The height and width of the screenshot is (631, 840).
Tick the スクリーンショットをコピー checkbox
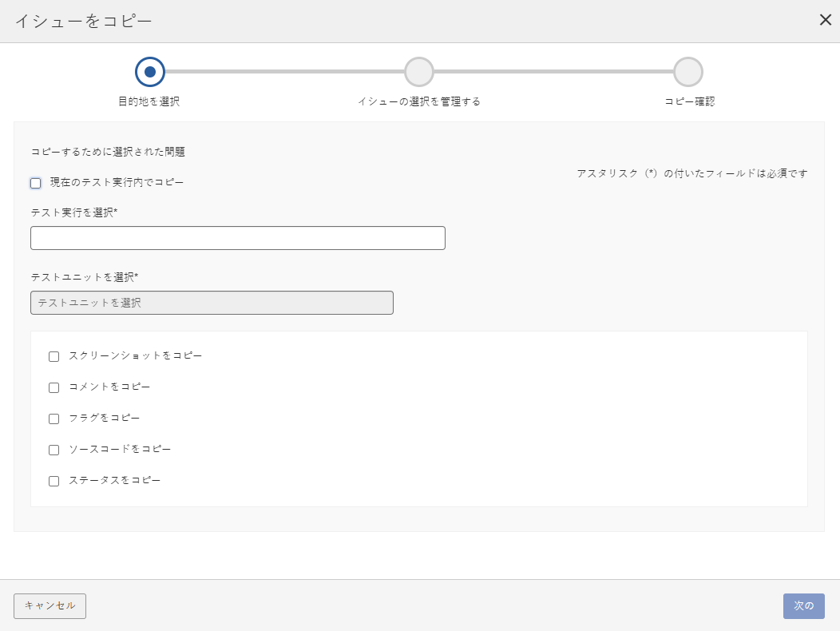click(54, 356)
